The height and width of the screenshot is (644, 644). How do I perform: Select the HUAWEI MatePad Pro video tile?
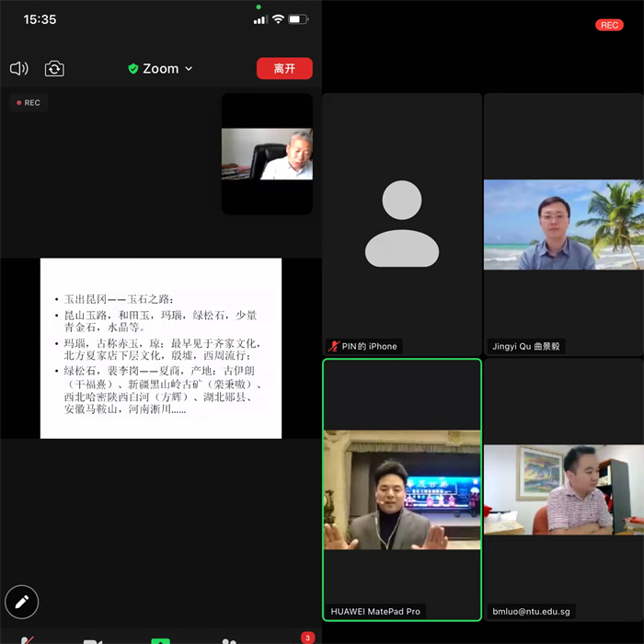click(401, 488)
